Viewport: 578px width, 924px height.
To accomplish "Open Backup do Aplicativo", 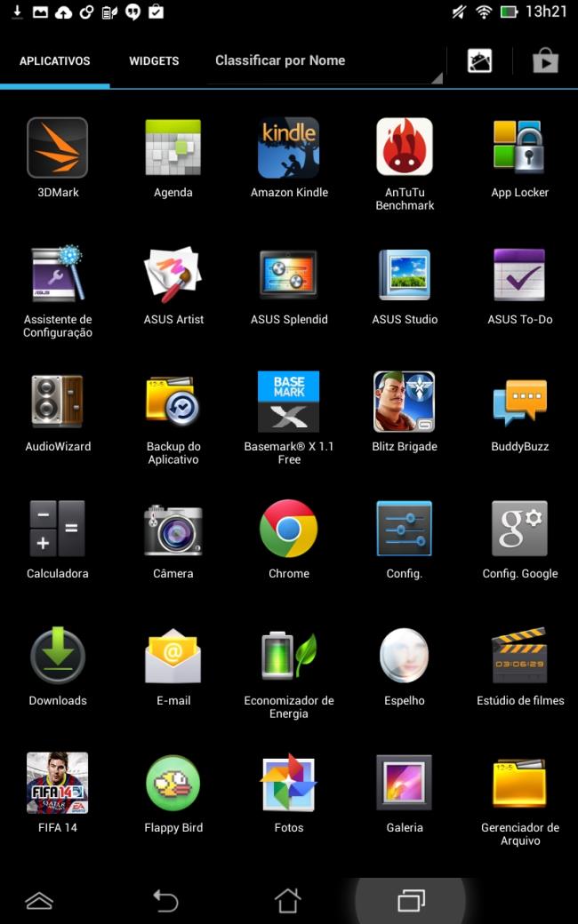I will 173,402.
